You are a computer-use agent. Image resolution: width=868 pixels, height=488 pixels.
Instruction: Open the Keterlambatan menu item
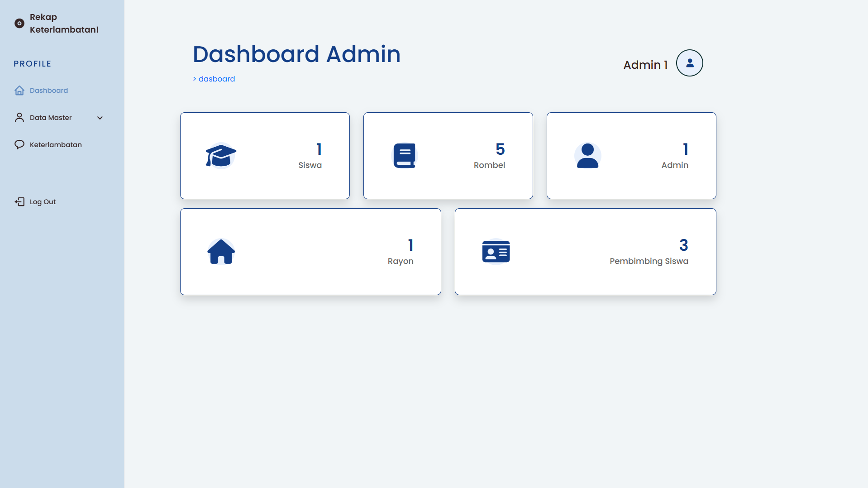tap(56, 145)
